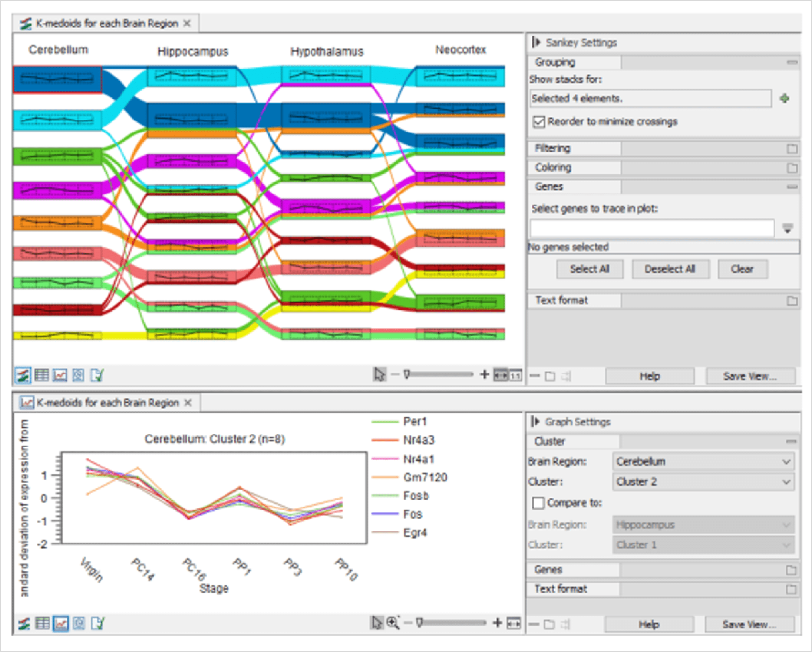Collapse the Graph Settings side panel

(x=535, y=421)
